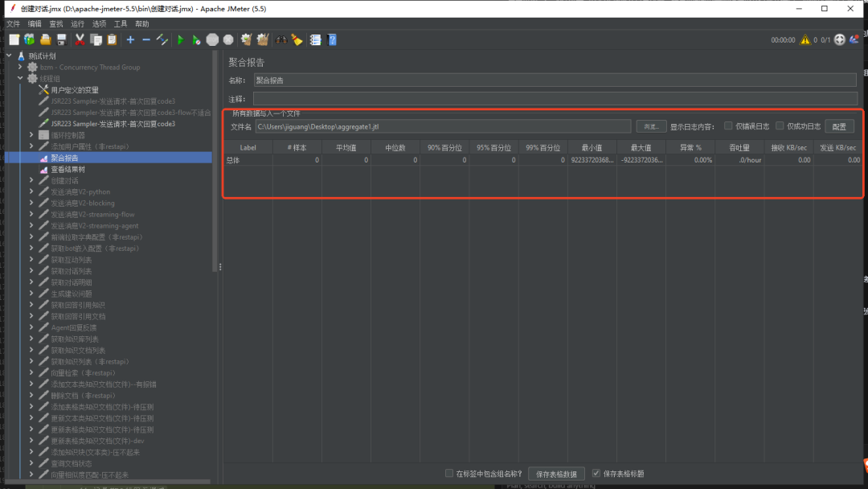Click the Clear broom-and-gear icon

[247, 39]
